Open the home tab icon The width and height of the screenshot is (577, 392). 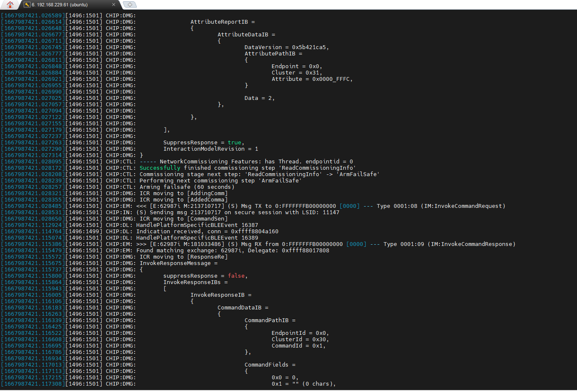pos(10,5)
